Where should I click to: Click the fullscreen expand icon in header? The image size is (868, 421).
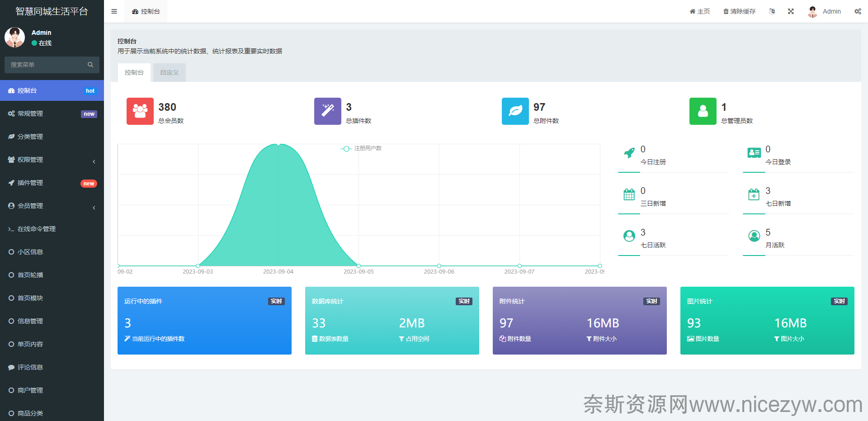pyautogui.click(x=791, y=11)
